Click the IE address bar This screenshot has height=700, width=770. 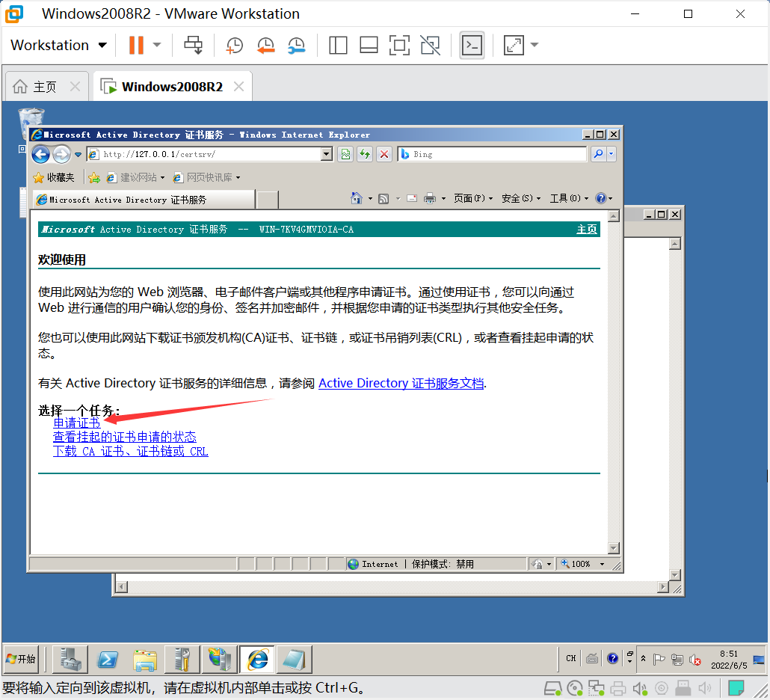pyautogui.click(x=206, y=154)
